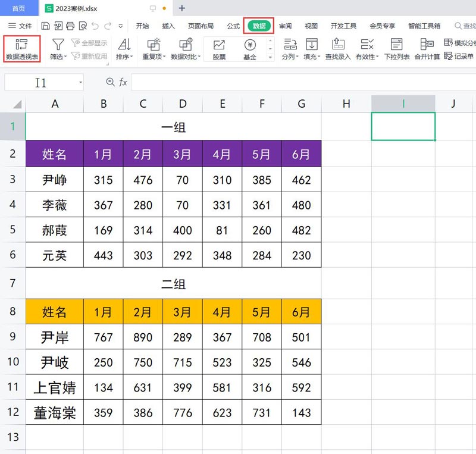Viewport: 476px width, 454px height.
Task: Open the Duplicates (重复项) tool
Action: point(154,49)
